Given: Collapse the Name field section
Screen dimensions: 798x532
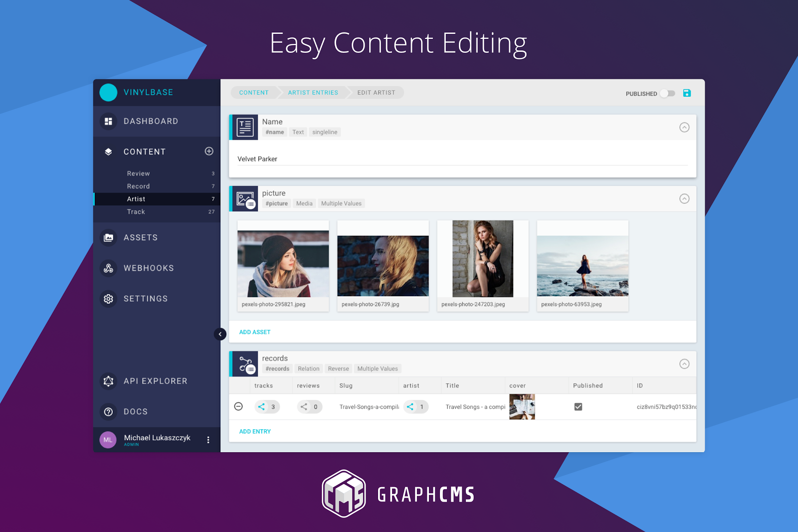Looking at the screenshot, I should 684,127.
